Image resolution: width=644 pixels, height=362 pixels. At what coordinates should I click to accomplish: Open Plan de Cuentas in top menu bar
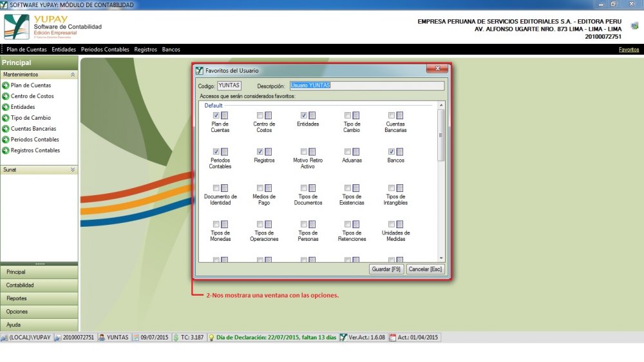click(x=26, y=50)
